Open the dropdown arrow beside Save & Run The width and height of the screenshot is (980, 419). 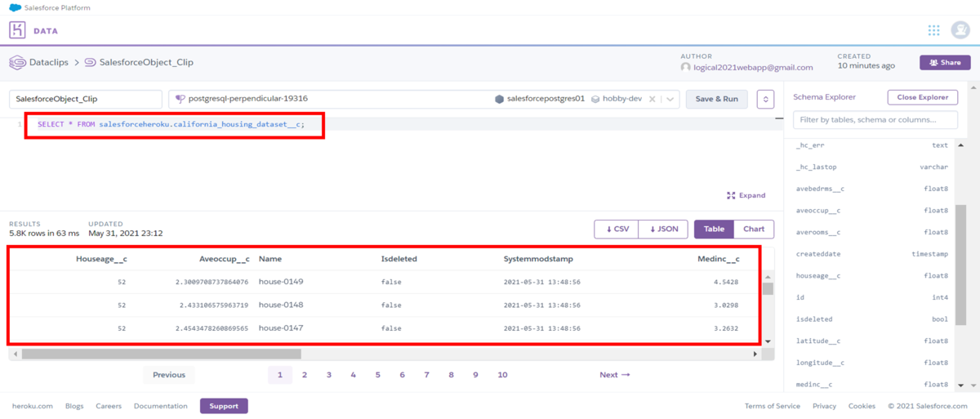[x=765, y=99]
